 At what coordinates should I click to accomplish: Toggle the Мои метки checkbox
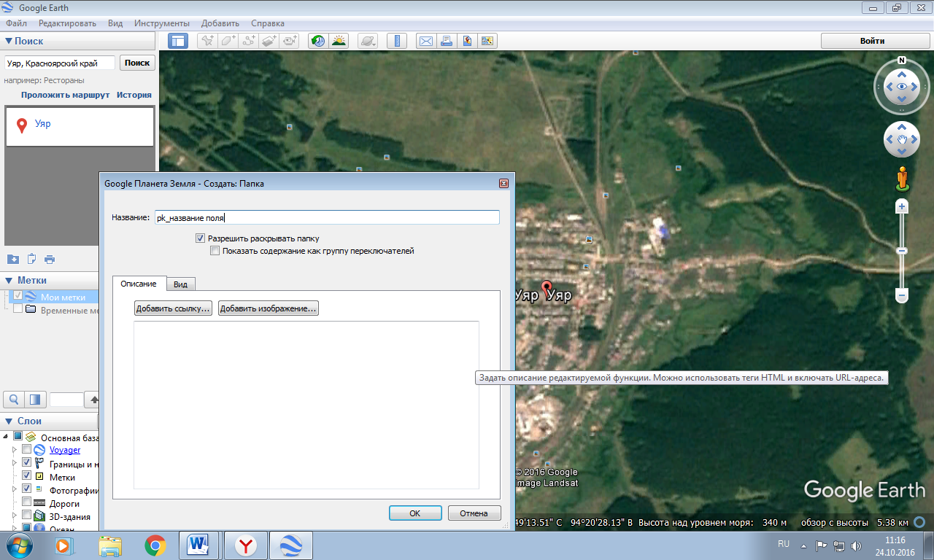(x=18, y=296)
